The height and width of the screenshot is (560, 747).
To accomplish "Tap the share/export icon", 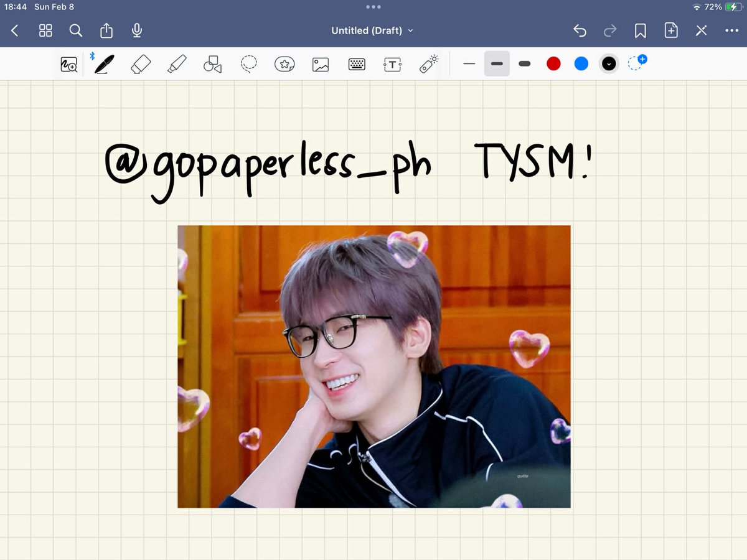I will 106,30.
